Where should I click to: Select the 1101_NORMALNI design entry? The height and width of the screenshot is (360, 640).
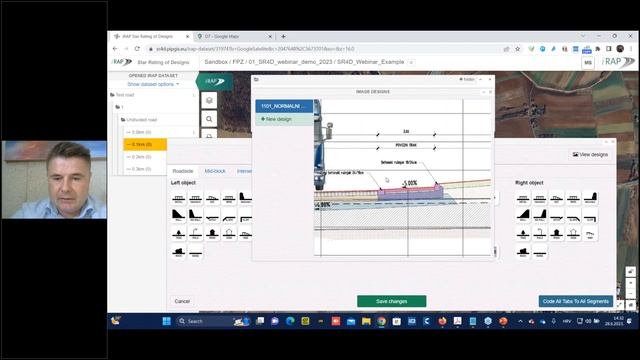click(x=284, y=106)
